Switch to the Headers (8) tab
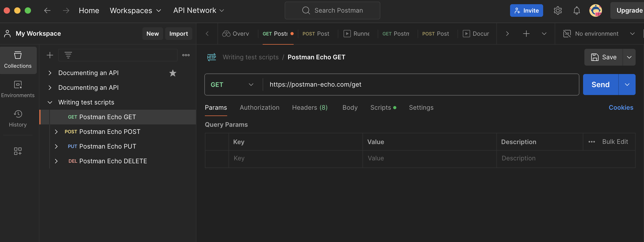 (x=310, y=108)
